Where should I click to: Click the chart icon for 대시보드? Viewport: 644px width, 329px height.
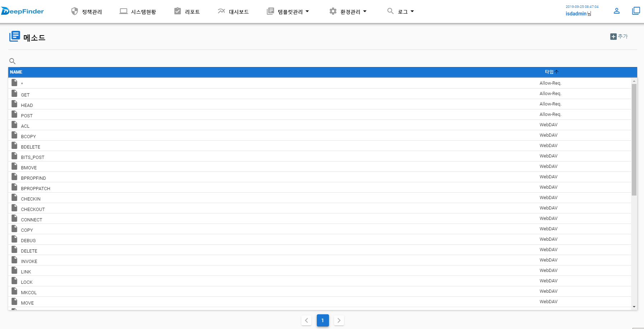(x=221, y=11)
